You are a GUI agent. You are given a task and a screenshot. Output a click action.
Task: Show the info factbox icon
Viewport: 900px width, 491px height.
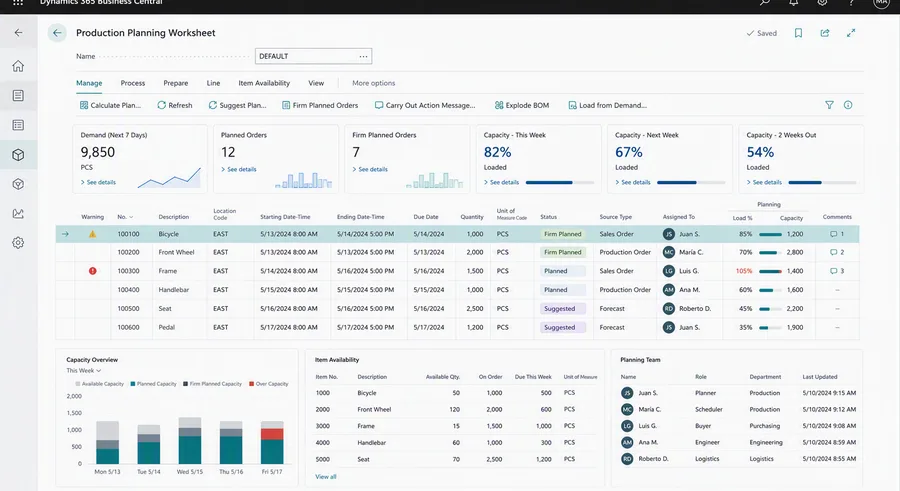point(848,105)
